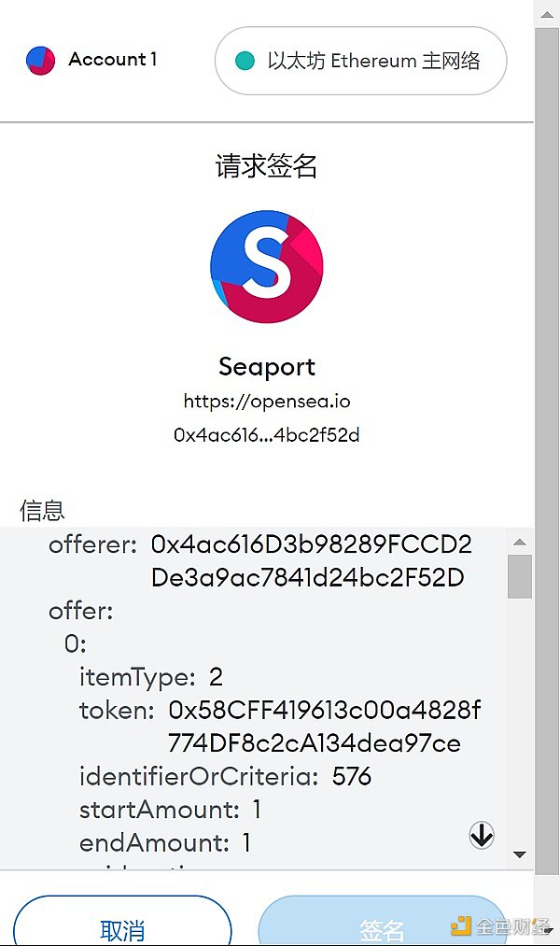Click the 请求签名 heading
This screenshot has width=560, height=946.
pyautogui.click(x=266, y=165)
